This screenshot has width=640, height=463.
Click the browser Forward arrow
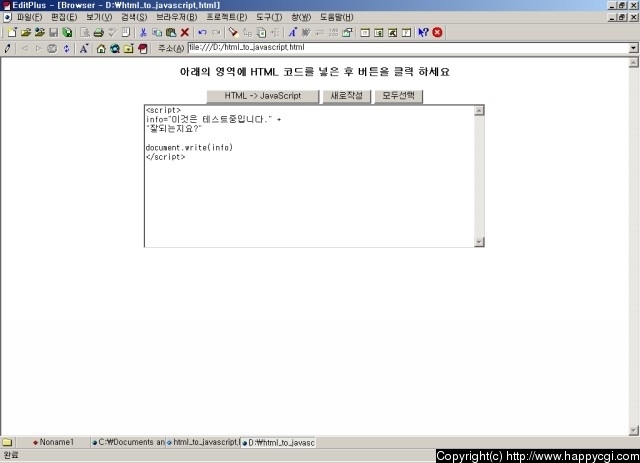(38, 49)
